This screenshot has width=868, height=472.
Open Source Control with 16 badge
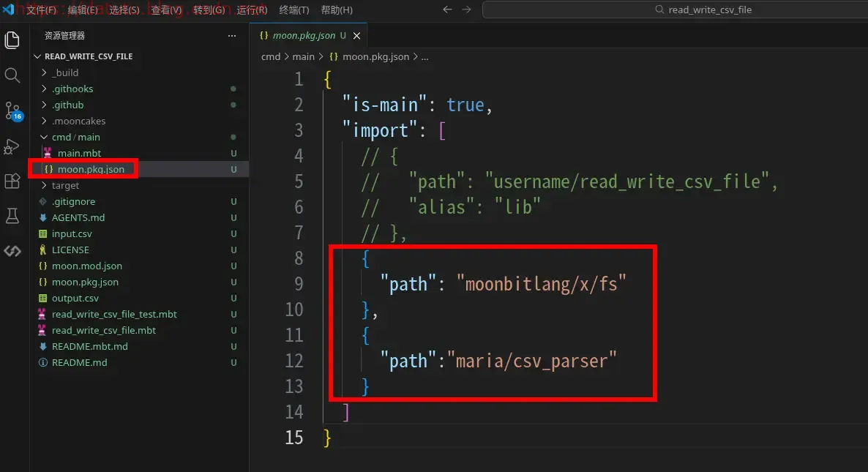click(x=12, y=110)
